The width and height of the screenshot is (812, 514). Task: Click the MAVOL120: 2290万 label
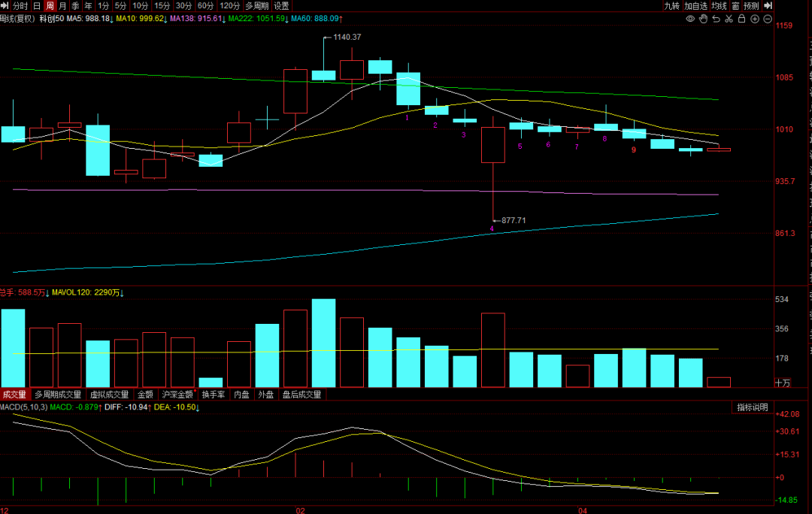(x=87, y=292)
